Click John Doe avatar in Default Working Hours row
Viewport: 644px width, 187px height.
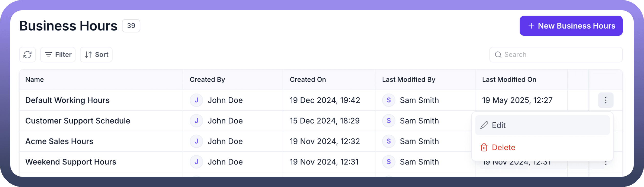pyautogui.click(x=196, y=100)
